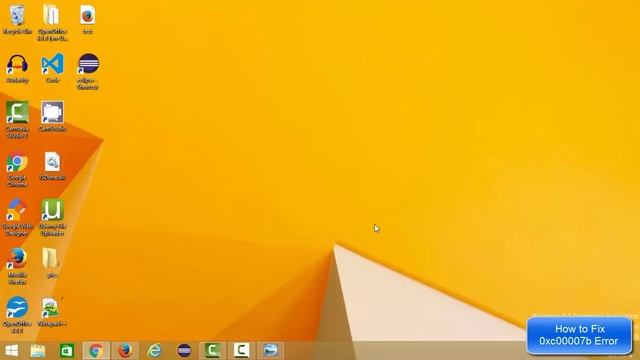Launch Mozilla Firefox desktop shortcut

17,266
